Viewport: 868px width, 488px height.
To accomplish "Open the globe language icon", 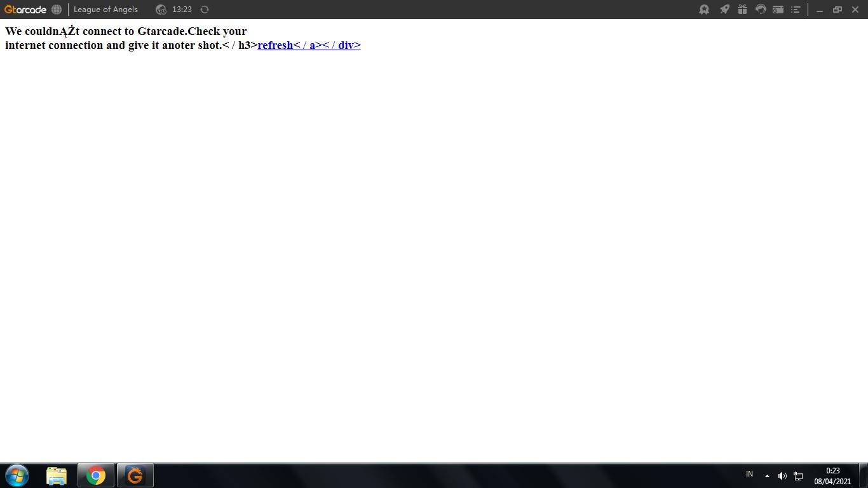I will (57, 10).
